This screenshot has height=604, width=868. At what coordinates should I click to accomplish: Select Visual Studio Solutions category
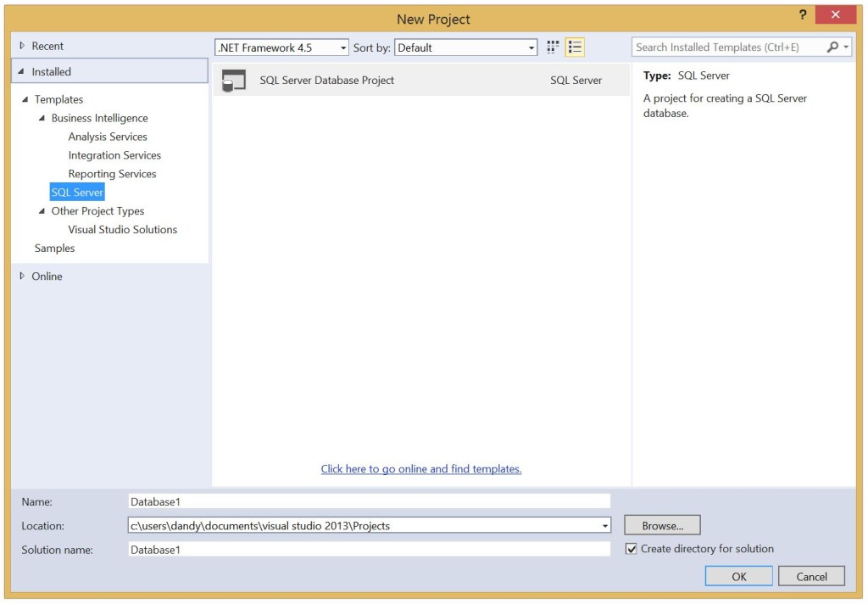click(x=122, y=229)
